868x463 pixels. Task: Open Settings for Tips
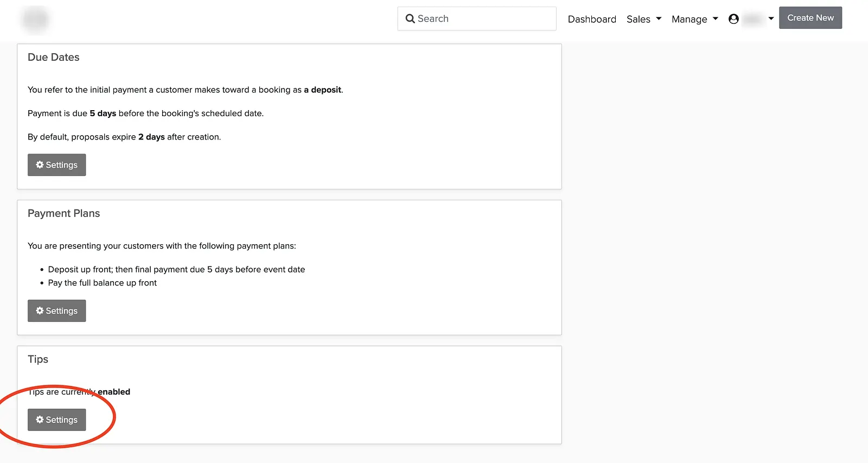[x=57, y=420]
